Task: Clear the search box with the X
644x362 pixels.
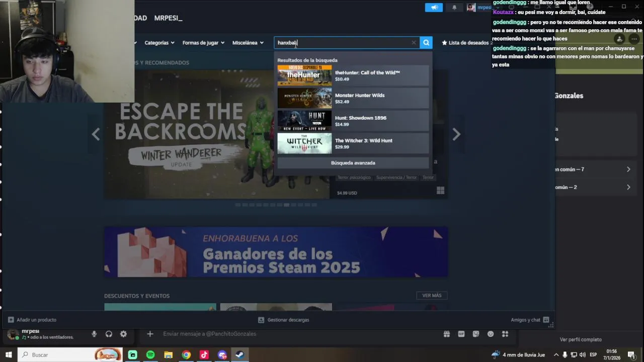Action: click(414, 43)
